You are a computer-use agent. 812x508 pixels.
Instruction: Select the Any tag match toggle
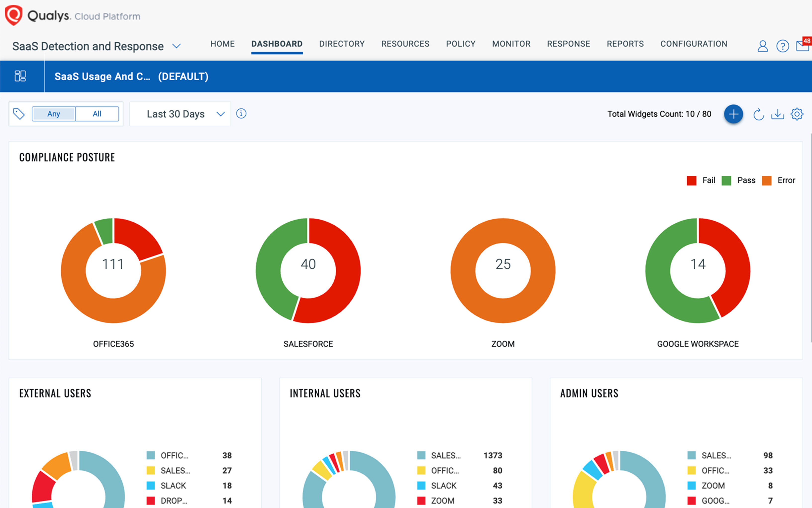click(x=54, y=114)
